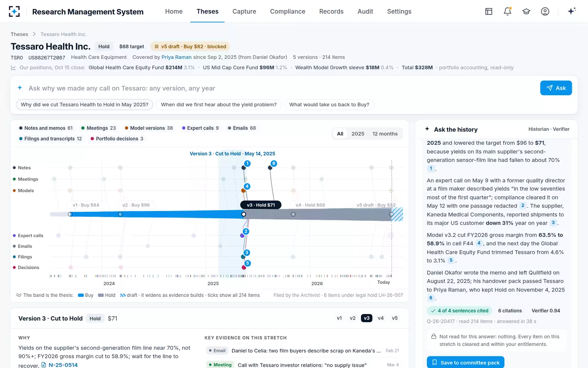Open the layout panel icon in header
This screenshot has height=368, width=588.
489,11
